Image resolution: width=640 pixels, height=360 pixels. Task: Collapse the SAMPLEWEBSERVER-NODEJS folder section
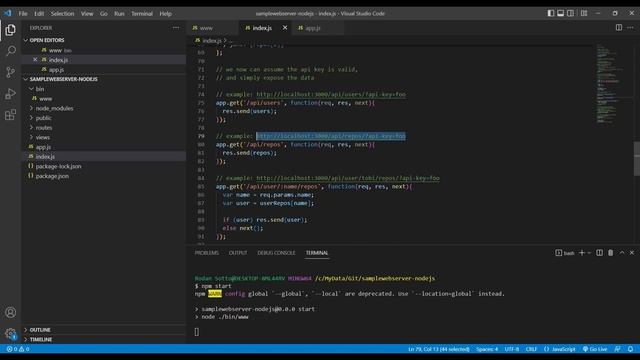coord(104,79)
